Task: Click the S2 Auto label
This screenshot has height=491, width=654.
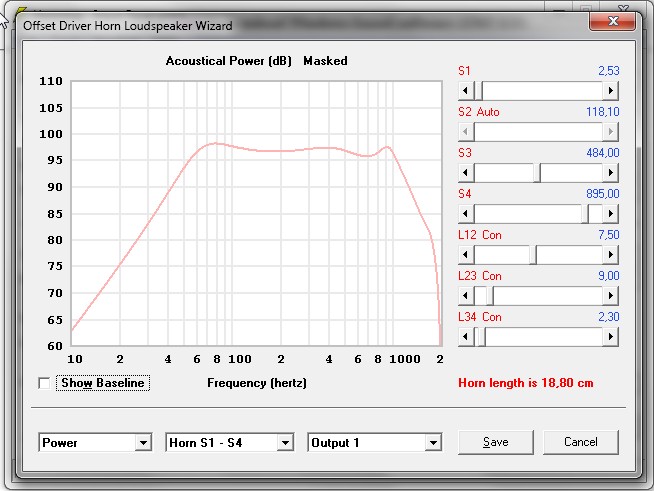Action: (479, 112)
